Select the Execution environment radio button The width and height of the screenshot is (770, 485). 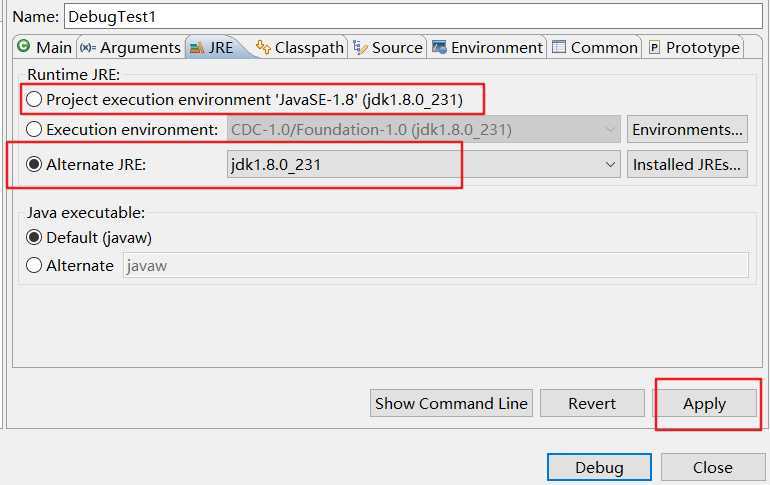click(x=34, y=129)
